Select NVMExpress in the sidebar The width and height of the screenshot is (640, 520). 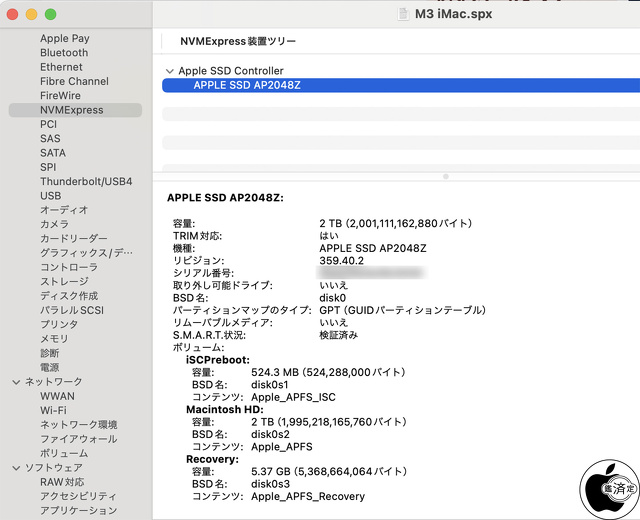pos(75,110)
